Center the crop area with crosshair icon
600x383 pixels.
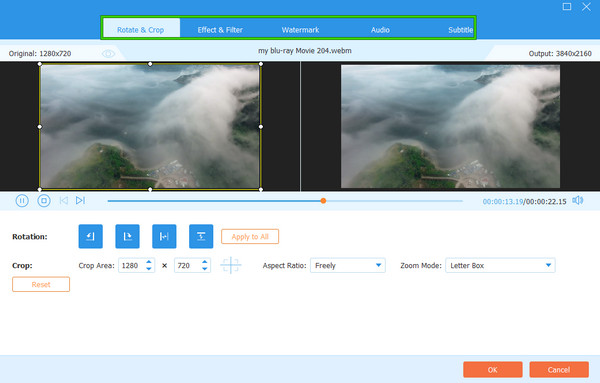click(231, 265)
